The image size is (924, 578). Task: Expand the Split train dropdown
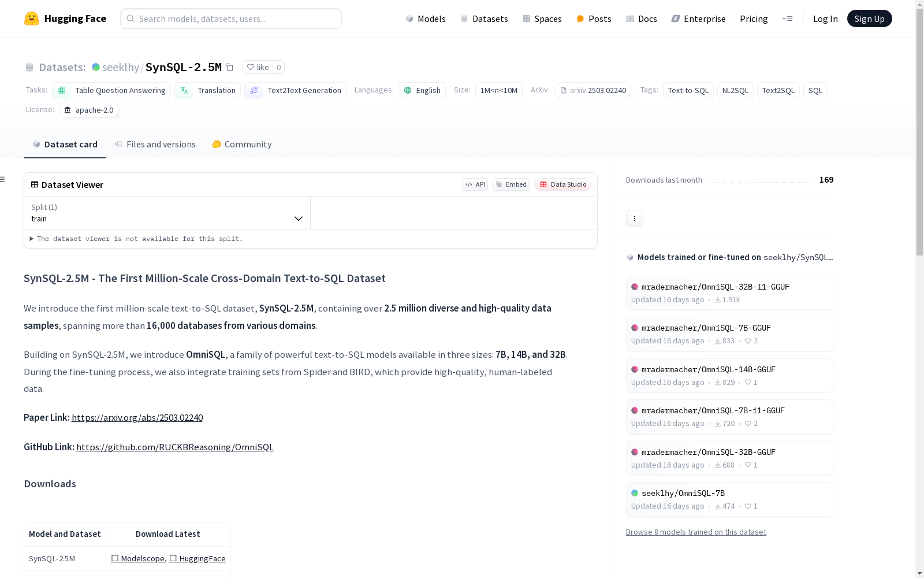click(167, 213)
